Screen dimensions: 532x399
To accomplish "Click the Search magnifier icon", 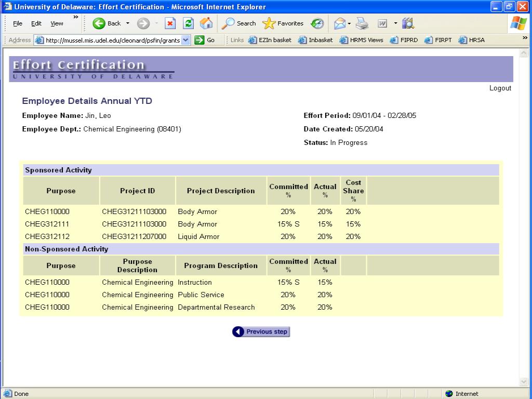I will coord(228,23).
